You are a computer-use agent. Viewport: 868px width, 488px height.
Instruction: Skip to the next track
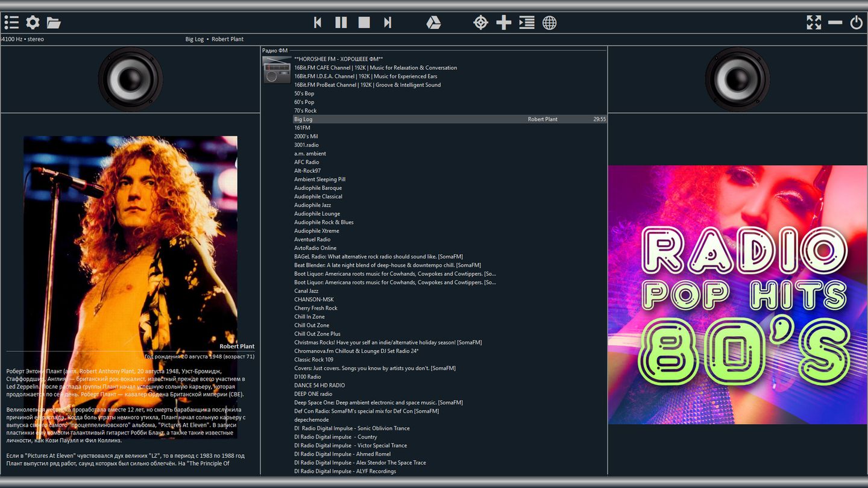click(x=388, y=23)
